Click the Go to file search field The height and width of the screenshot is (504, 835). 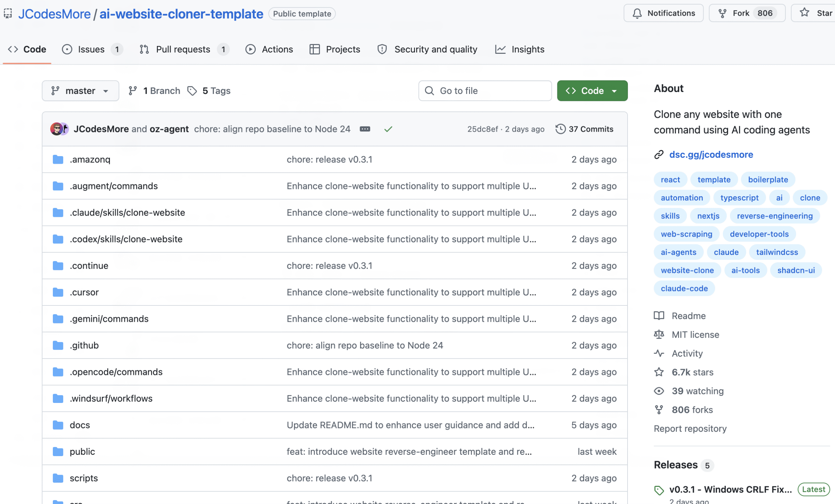pyautogui.click(x=485, y=91)
